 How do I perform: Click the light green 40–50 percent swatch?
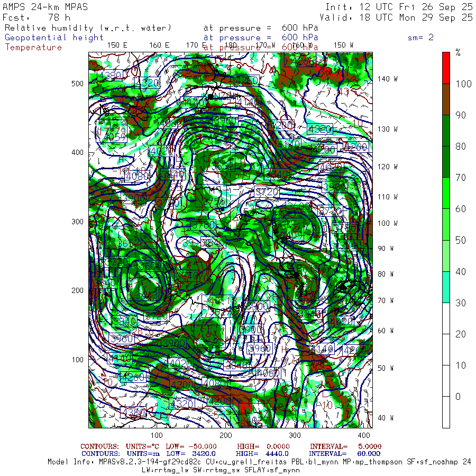click(x=446, y=256)
